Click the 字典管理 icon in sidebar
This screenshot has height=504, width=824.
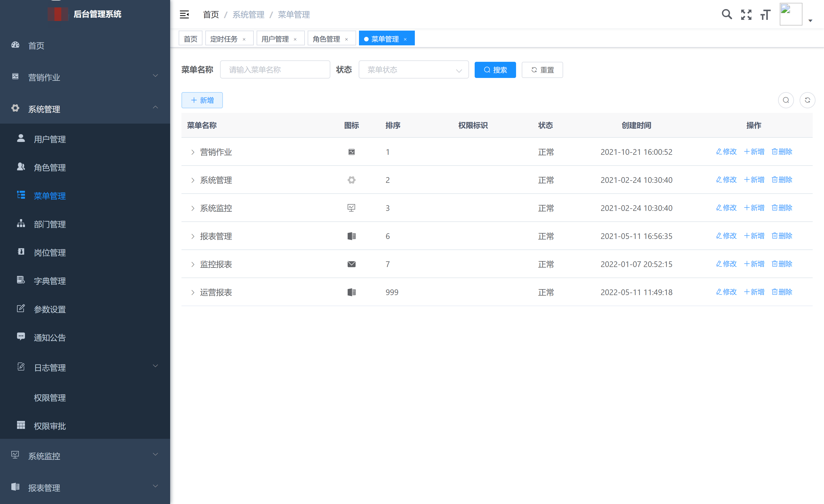click(x=21, y=280)
